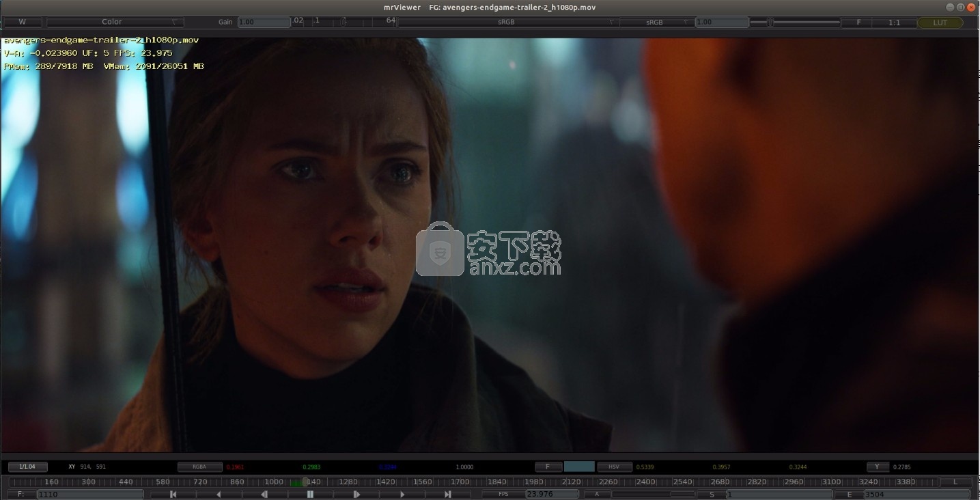
Task: Step back one frame
Action: click(x=264, y=494)
